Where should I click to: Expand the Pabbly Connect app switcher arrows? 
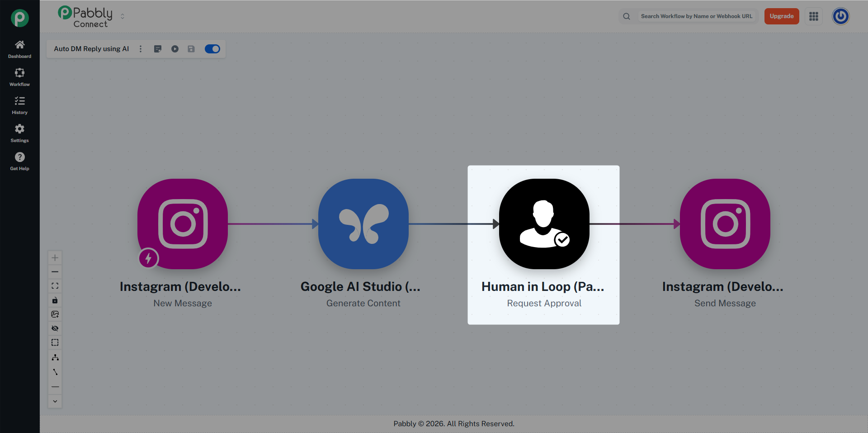[123, 16]
